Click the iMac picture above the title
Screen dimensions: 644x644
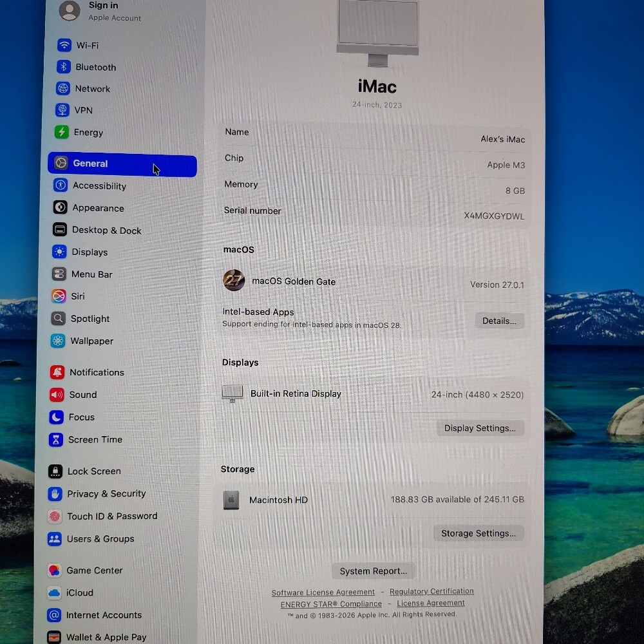click(x=377, y=33)
